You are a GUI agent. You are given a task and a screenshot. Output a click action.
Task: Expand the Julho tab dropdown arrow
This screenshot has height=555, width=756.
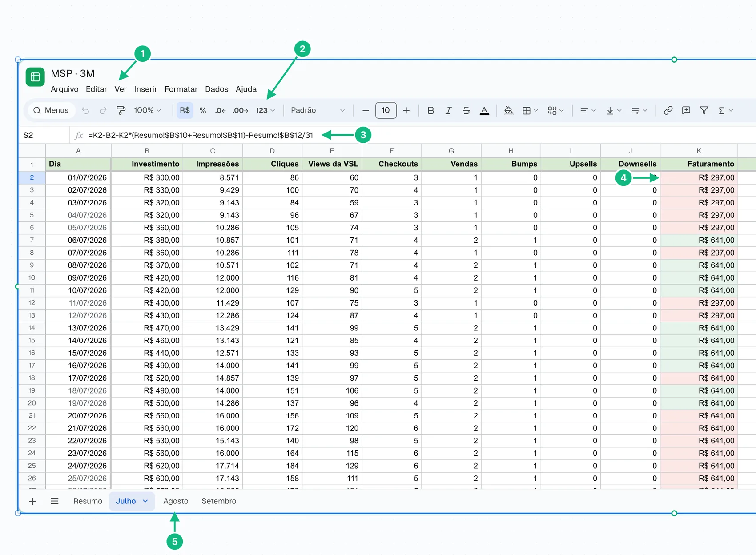click(x=145, y=501)
